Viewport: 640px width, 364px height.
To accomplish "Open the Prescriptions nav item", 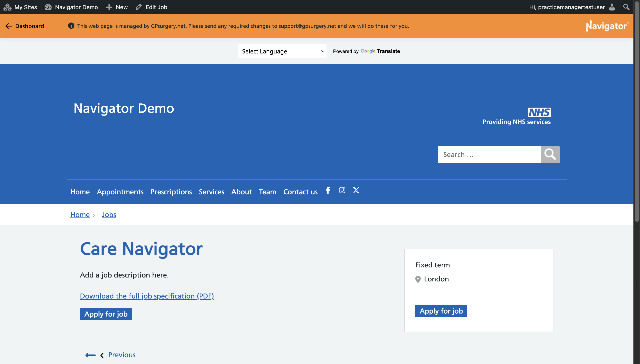I will 171,192.
